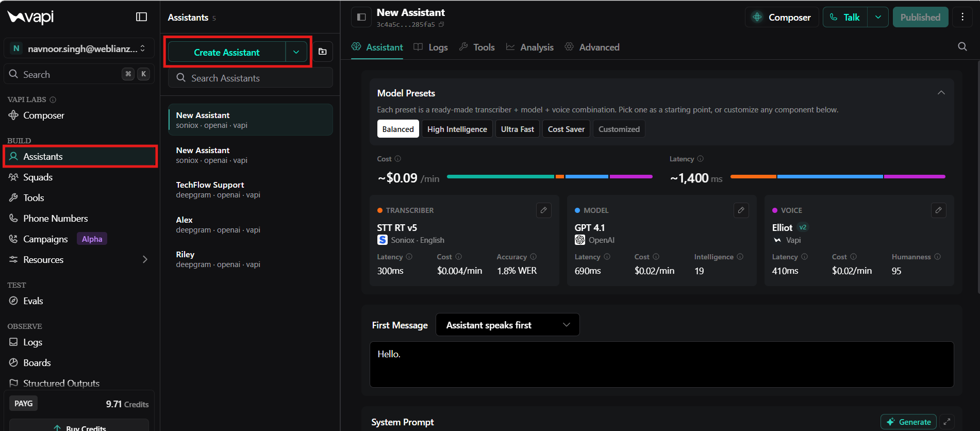
Task: Show Model Intelligence info icon
Action: [740, 257]
